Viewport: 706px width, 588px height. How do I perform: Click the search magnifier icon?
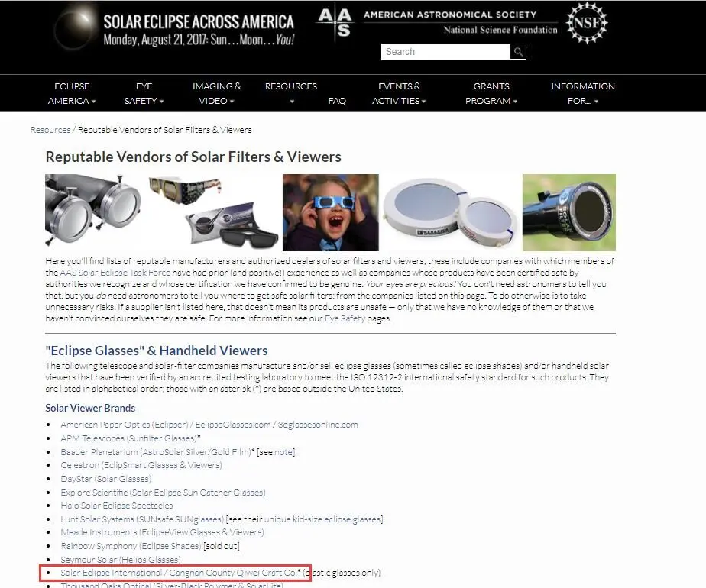pos(518,52)
